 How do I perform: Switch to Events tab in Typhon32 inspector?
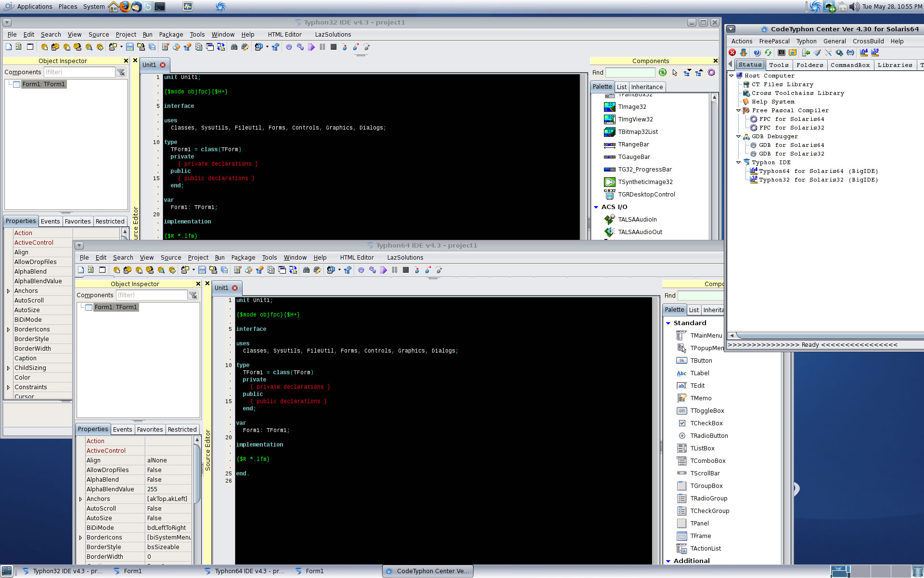[50, 222]
